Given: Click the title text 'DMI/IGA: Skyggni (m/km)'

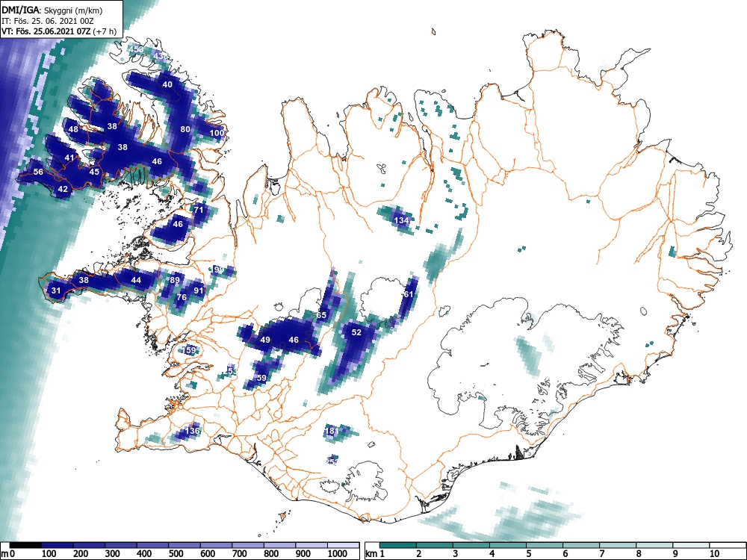Looking at the screenshot, I should tap(52, 10).
